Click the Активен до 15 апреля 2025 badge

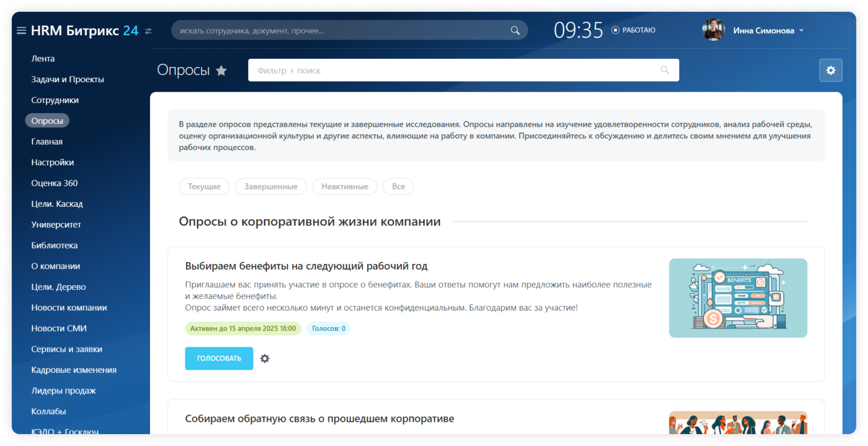pyautogui.click(x=243, y=329)
